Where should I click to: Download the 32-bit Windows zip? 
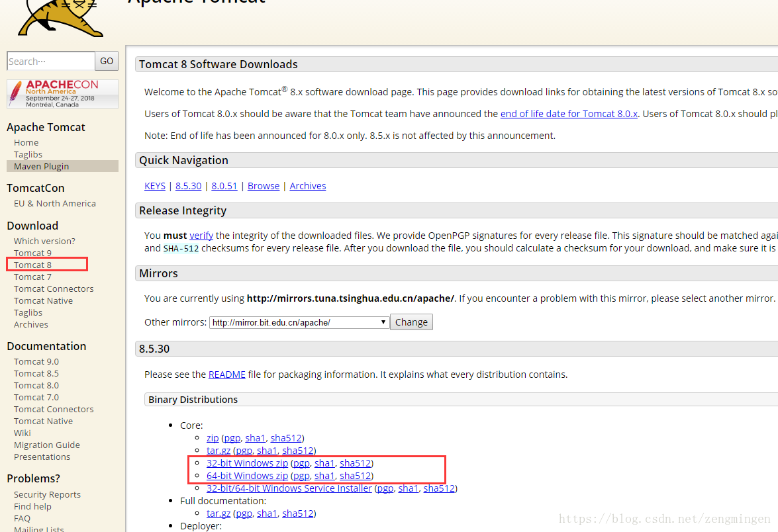(248, 463)
